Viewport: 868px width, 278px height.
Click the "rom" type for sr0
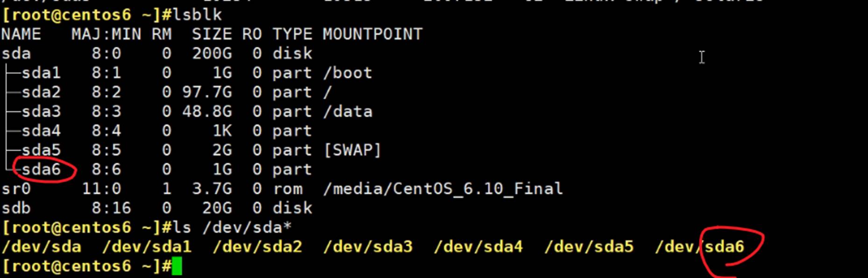click(288, 189)
